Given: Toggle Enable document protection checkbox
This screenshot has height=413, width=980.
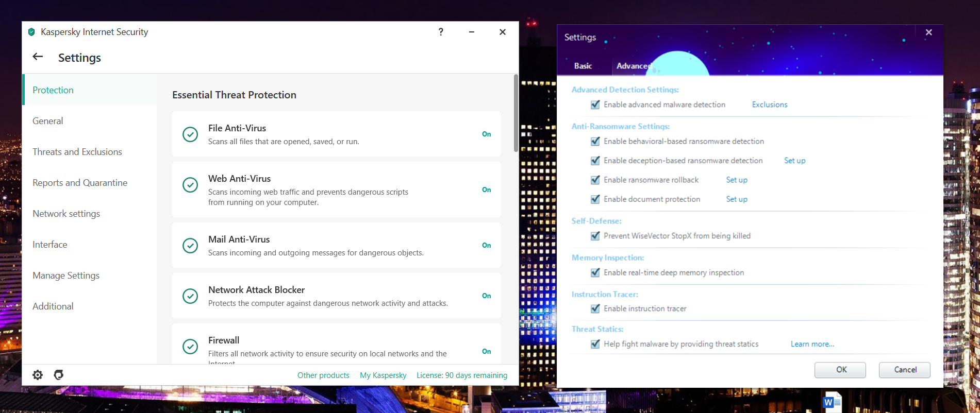Looking at the screenshot, I should pos(595,199).
